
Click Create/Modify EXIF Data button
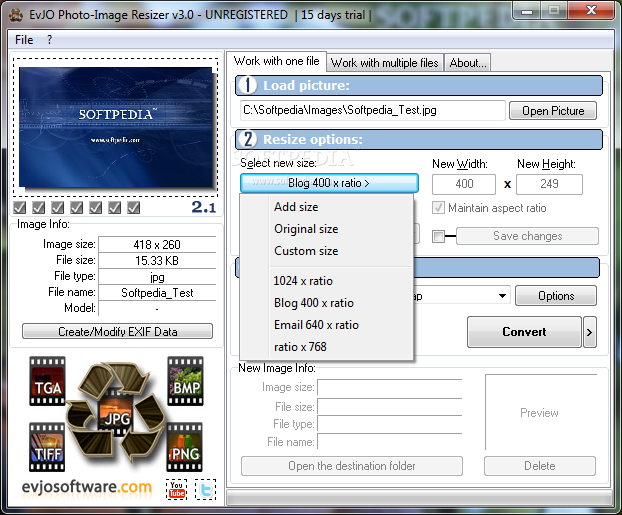point(117,331)
